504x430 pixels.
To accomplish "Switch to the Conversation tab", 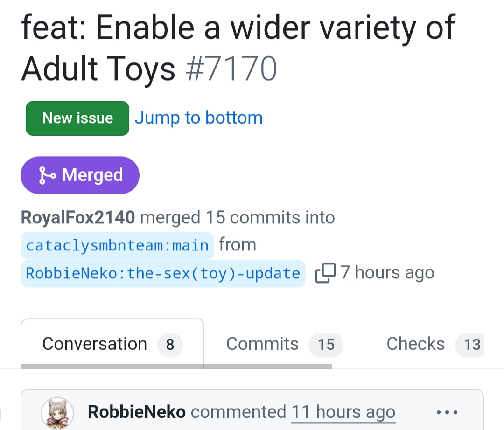I will (x=95, y=344).
